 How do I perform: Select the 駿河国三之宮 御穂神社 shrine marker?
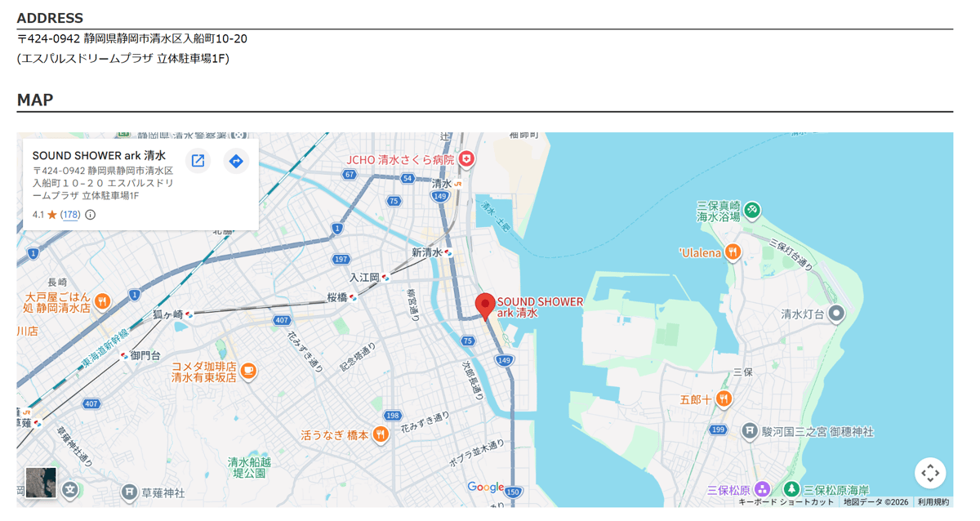click(750, 430)
